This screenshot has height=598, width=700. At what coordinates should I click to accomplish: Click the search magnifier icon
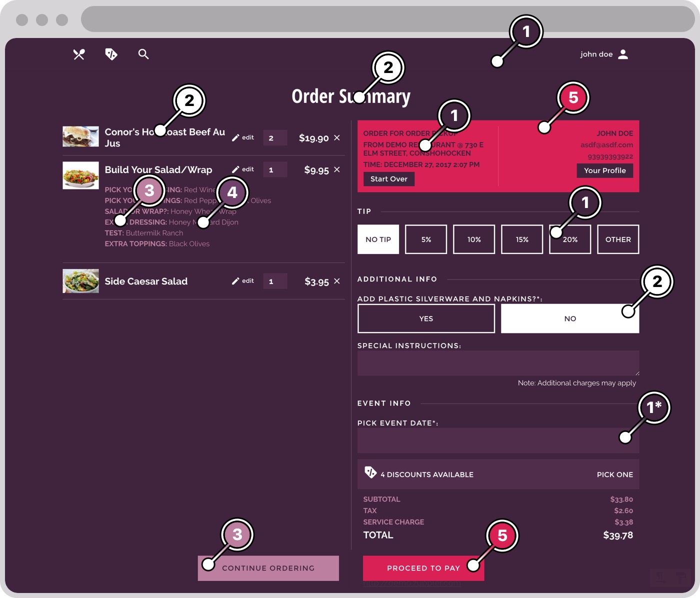[x=143, y=54]
